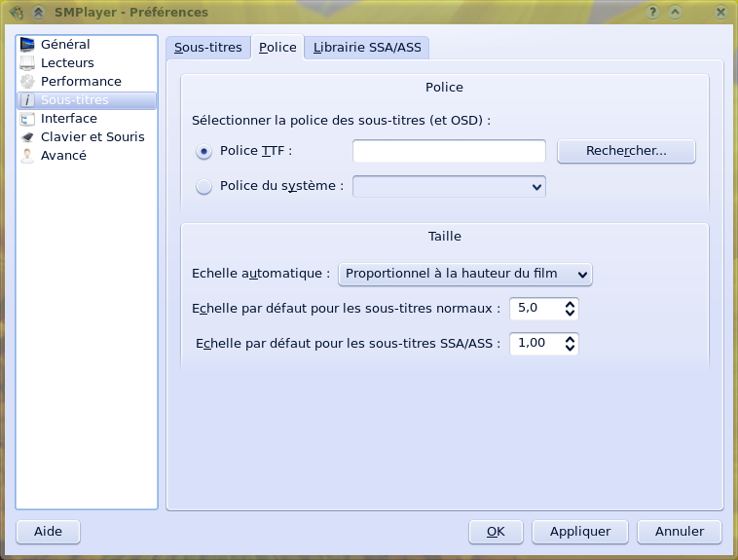This screenshot has width=738, height=560.
Task: Increase the normal subtitles scale value
Action: (571, 304)
